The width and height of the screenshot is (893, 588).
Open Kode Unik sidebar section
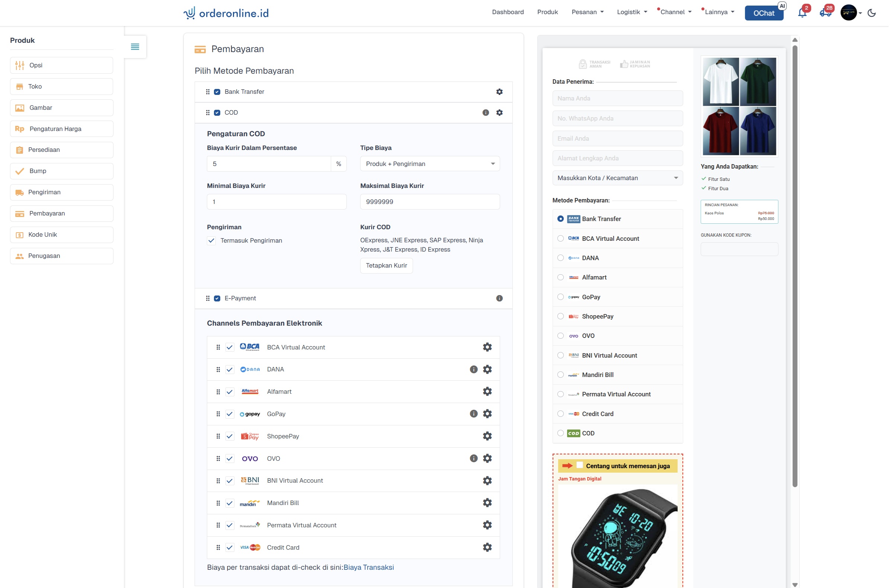pos(62,236)
